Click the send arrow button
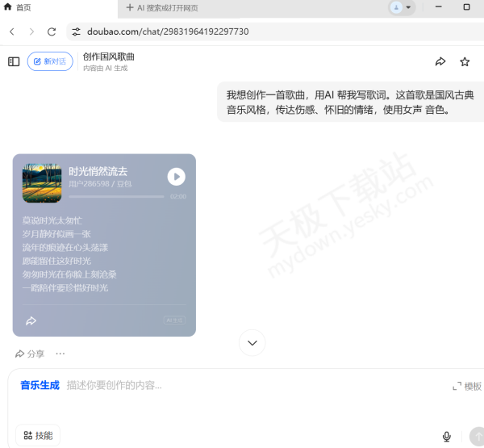Image resolution: width=484 pixels, height=448 pixels. point(476,436)
